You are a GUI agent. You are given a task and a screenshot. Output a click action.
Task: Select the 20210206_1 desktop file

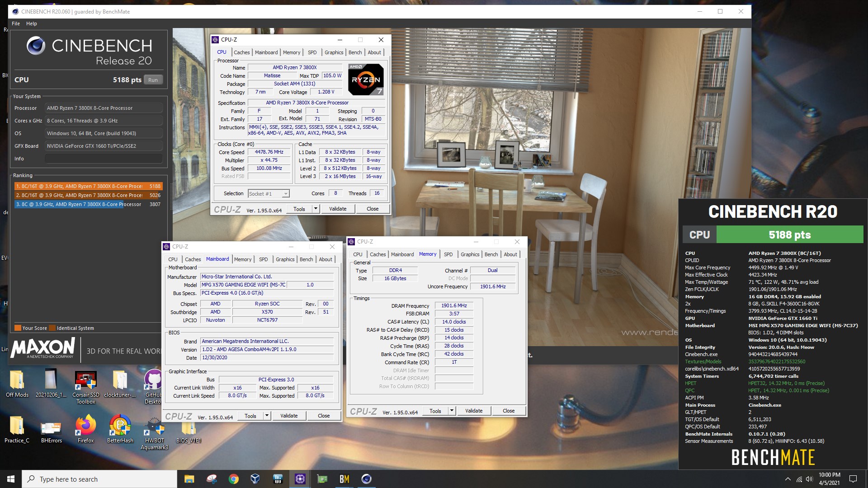51,384
